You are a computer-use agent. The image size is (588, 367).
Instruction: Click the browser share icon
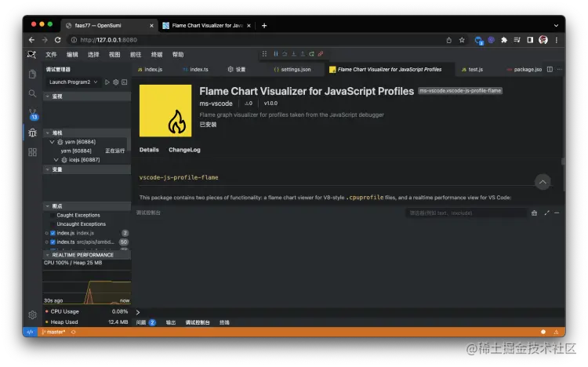click(x=449, y=40)
